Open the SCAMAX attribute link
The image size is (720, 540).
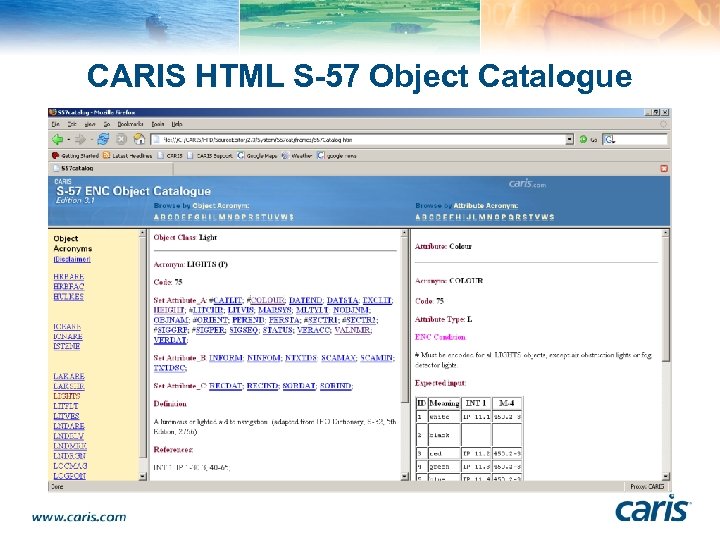[x=338, y=358]
